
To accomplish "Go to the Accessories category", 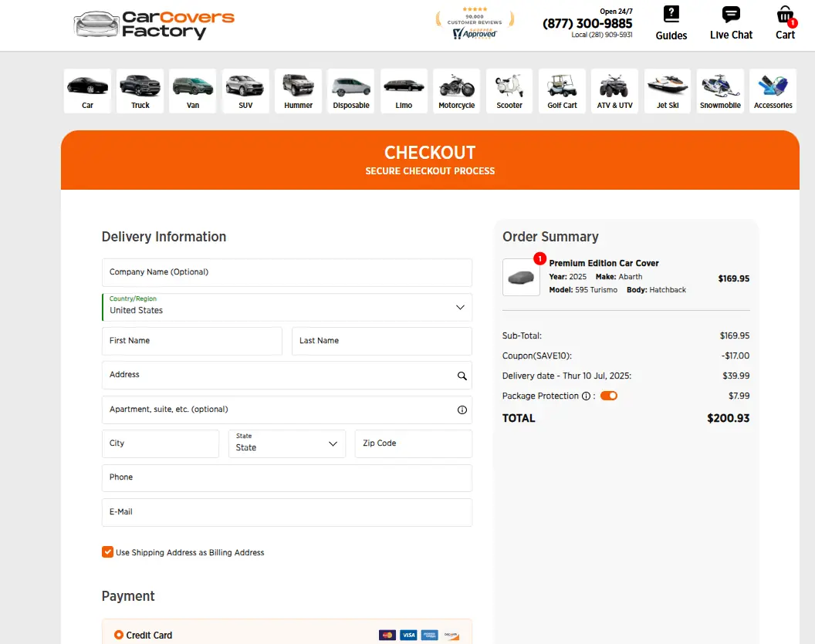I will pos(773,91).
